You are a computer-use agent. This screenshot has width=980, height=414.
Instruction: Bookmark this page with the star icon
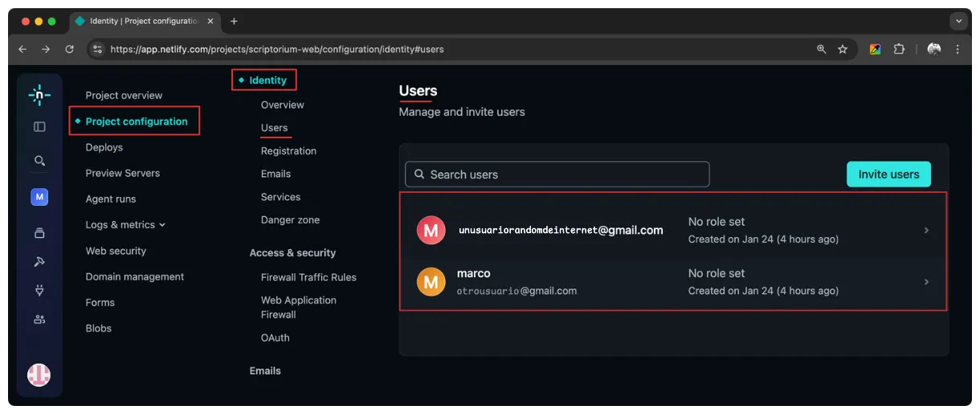[843, 49]
